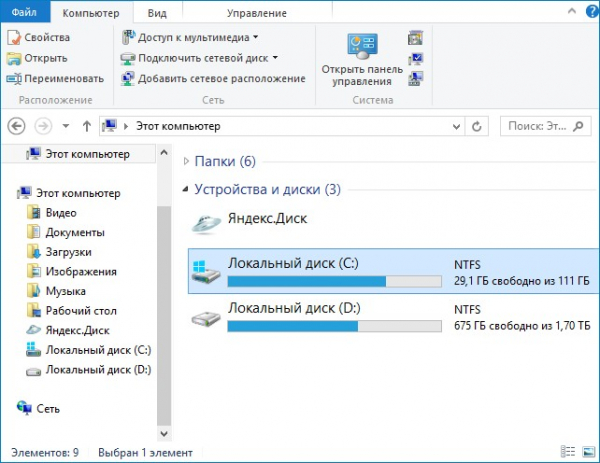Navigate up one level with the up arrow
Screen dimensions: 600x463
[87, 126]
